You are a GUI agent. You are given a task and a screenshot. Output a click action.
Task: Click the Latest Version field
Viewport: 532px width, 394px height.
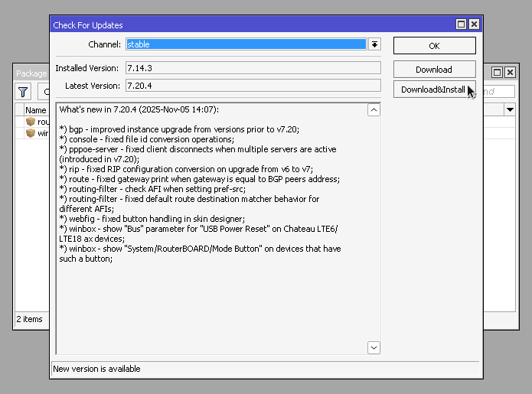click(x=253, y=86)
